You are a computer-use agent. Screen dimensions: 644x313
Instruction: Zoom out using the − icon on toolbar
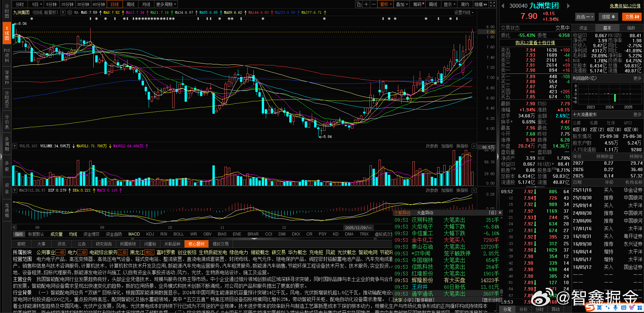(373, 4)
